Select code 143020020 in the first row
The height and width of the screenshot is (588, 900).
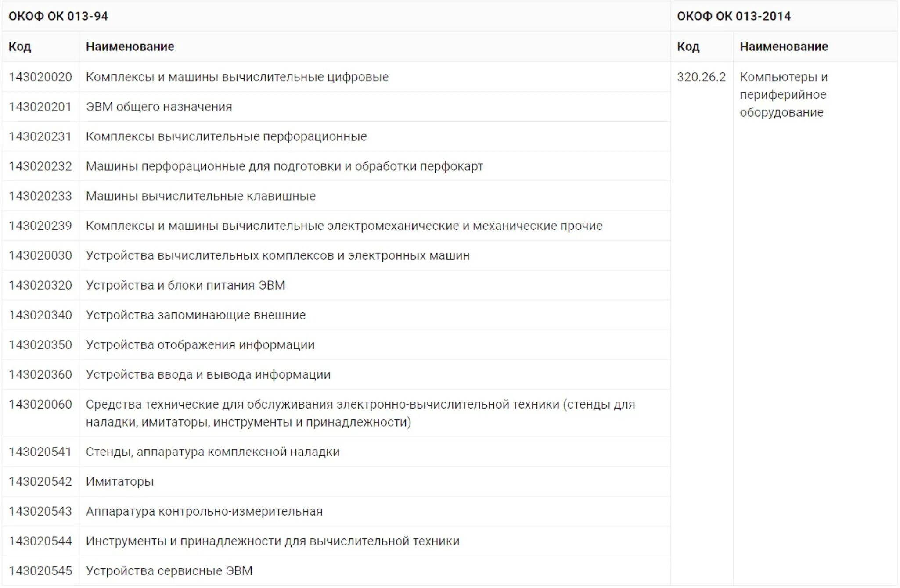(40, 77)
